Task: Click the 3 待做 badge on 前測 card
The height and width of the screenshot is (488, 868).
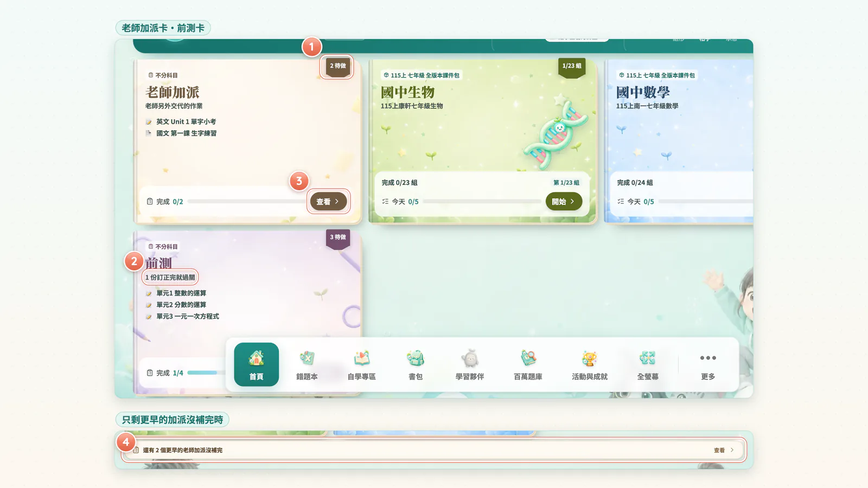Action: click(338, 239)
